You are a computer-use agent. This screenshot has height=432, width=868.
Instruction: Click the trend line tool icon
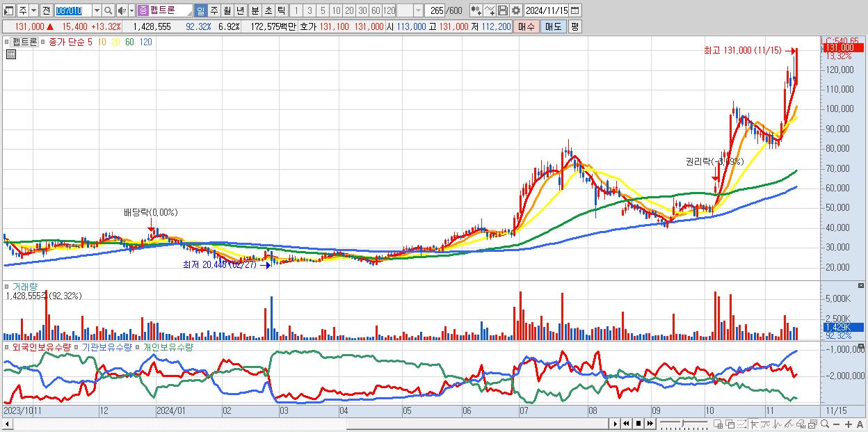pos(766,424)
